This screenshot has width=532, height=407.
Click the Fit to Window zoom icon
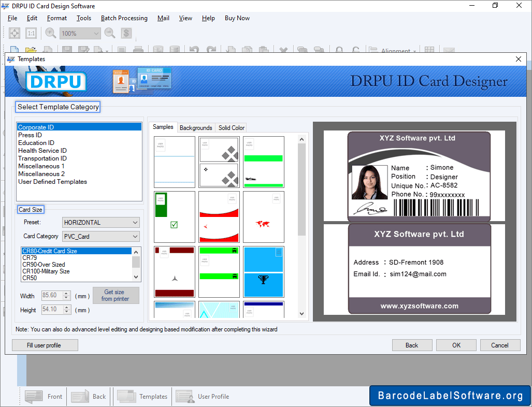point(15,33)
